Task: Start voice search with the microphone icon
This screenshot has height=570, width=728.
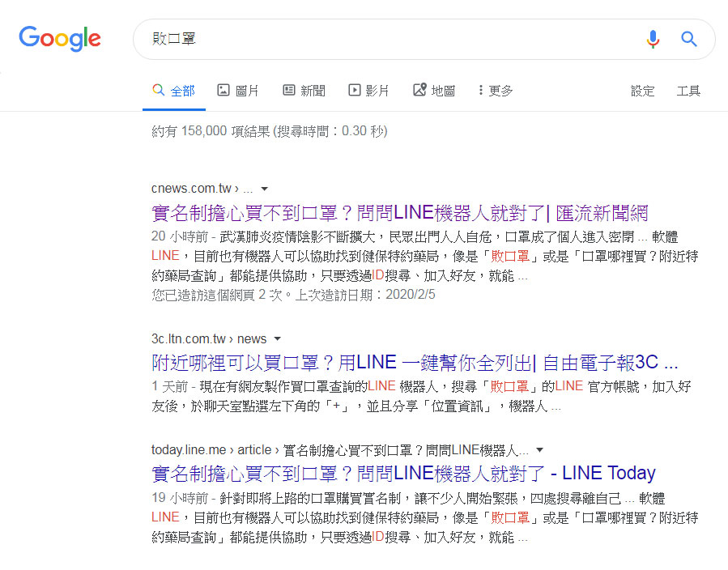Action: tap(653, 39)
